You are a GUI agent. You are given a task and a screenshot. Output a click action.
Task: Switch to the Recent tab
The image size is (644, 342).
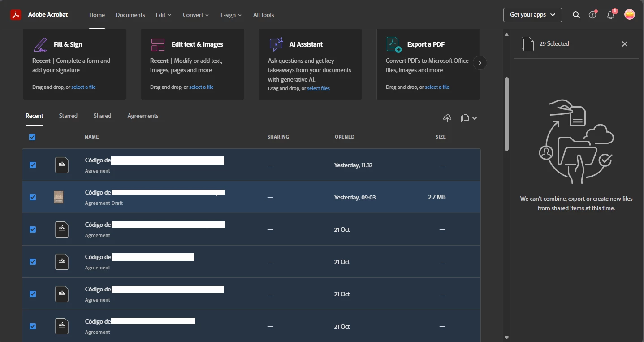point(35,116)
